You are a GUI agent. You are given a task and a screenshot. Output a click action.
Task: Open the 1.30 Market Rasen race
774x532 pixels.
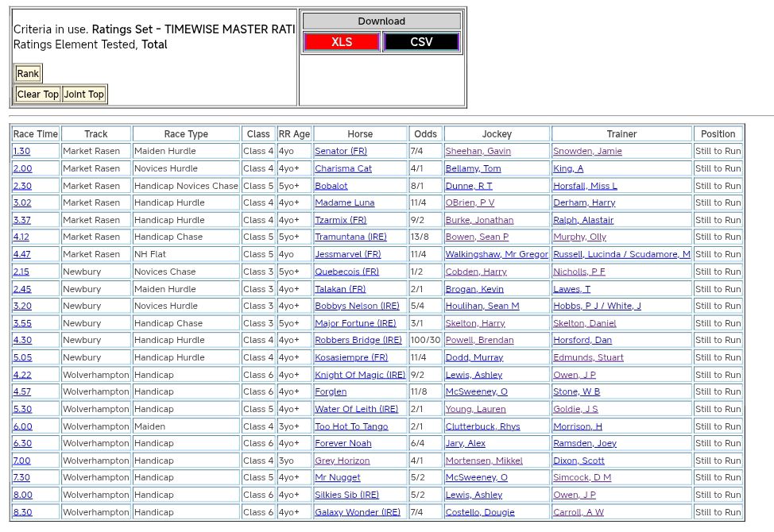(21, 151)
